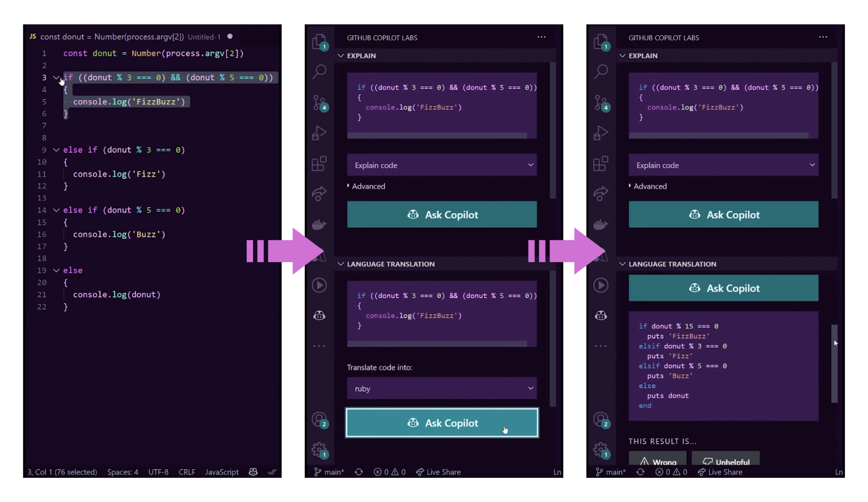Viewport: 868px width, 502px height.
Task: Open Manage gear icon in right panel
Action: (601, 450)
